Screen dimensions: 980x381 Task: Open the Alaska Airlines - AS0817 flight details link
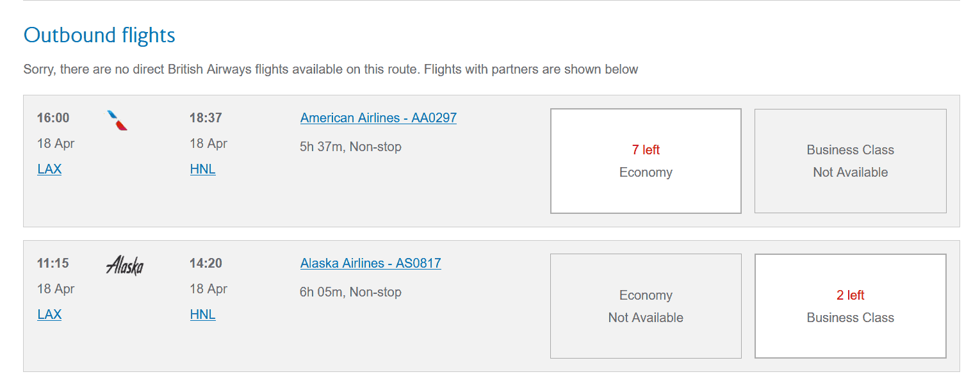point(371,263)
